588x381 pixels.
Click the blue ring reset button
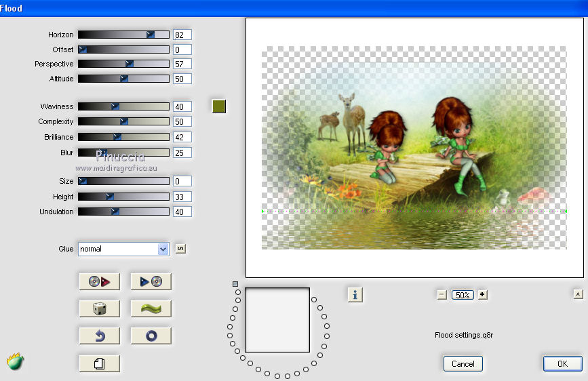point(151,336)
